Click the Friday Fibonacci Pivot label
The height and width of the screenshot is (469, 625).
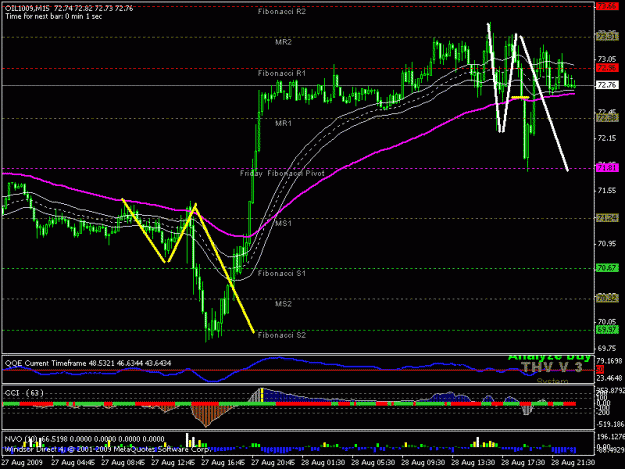tap(282, 173)
